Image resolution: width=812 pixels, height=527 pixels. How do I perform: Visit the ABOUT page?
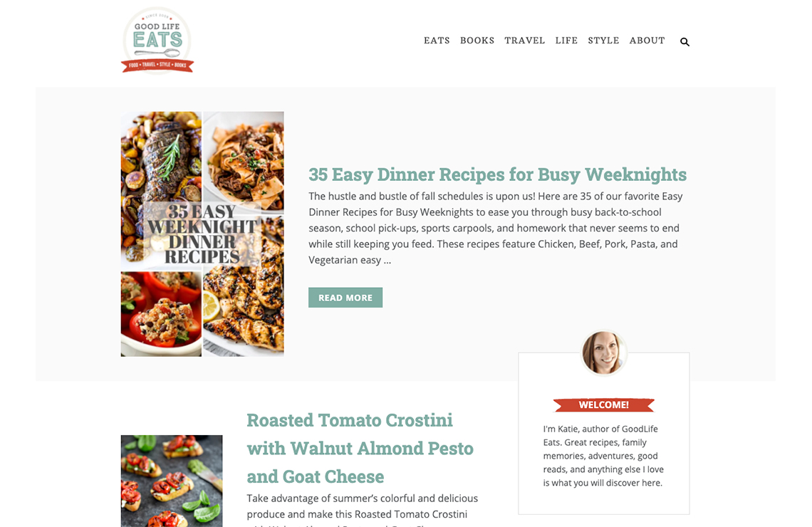pos(647,41)
